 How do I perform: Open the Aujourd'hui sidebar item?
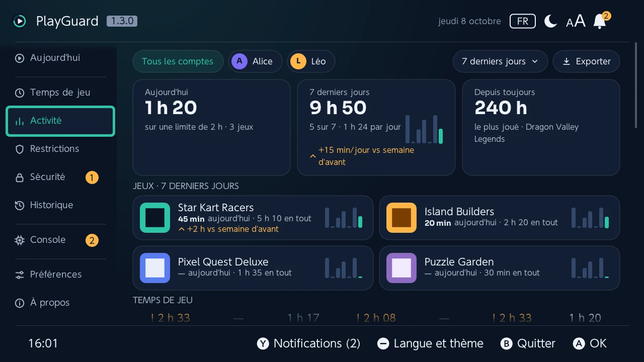[x=60, y=58]
